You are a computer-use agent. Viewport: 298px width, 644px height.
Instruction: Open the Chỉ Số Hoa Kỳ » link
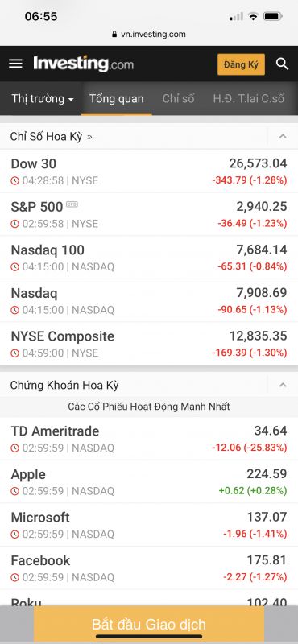click(x=52, y=137)
